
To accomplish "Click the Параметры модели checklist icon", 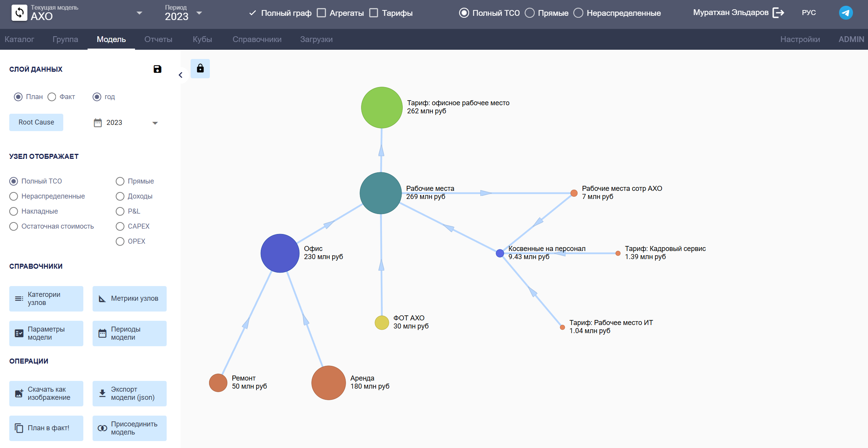I will coord(19,333).
